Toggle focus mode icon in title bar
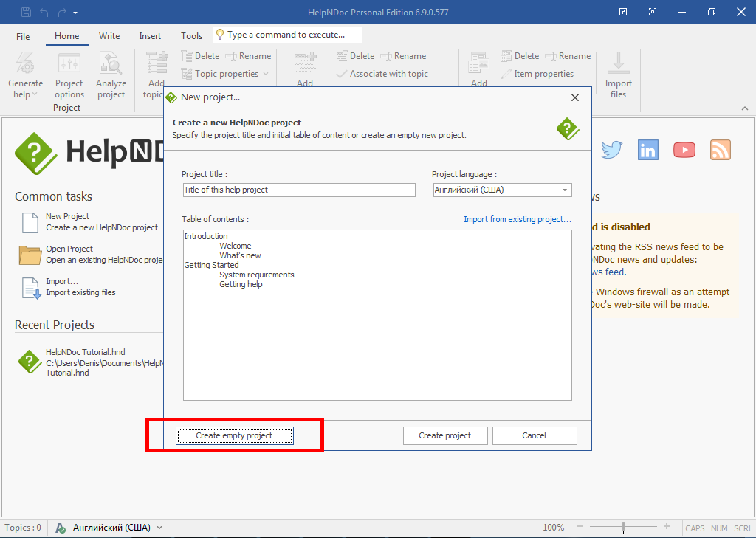This screenshot has height=538, width=756. click(653, 12)
